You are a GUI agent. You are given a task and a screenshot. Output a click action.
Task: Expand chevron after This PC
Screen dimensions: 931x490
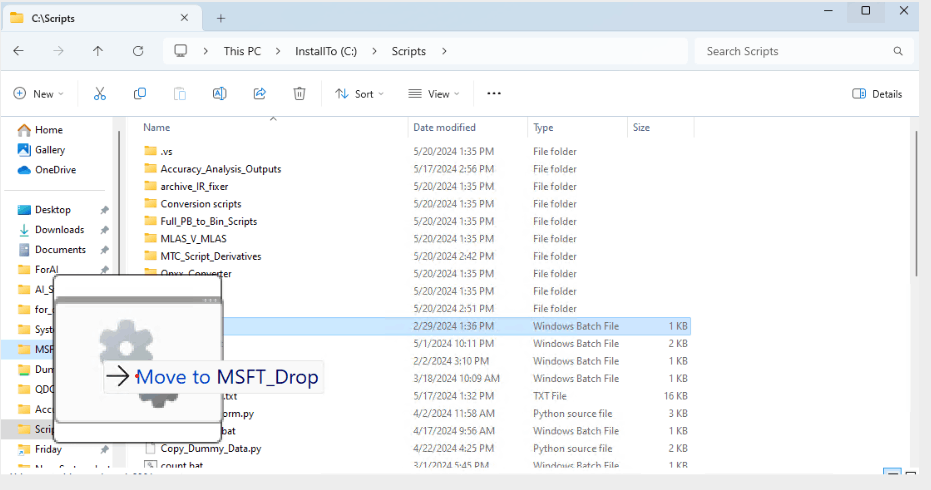tap(278, 51)
